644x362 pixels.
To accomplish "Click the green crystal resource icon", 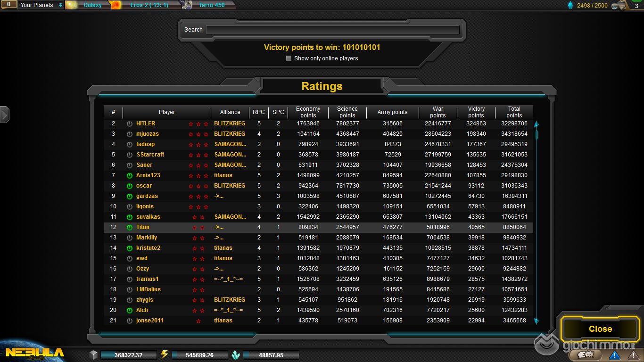I will [236, 355].
